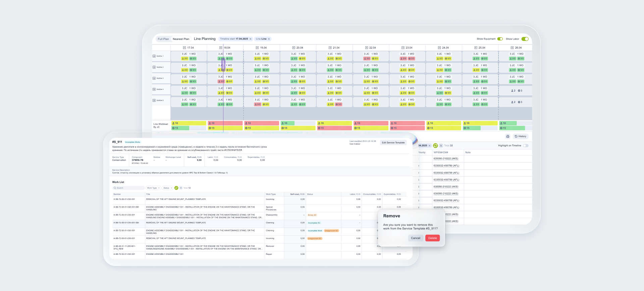Click clear filter X beside Total 32
This screenshot has height=291, width=644.
pos(441,145)
